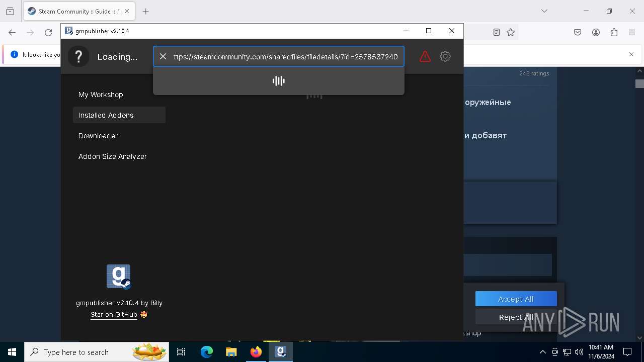This screenshot has width=644, height=362.
Task: Click the taskbar search box
Action: pyautogui.click(x=98, y=352)
